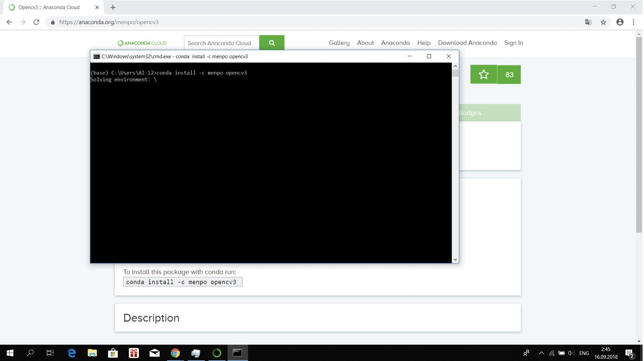Open the battery tray icon
This screenshot has width=644, height=361.
point(562,353)
